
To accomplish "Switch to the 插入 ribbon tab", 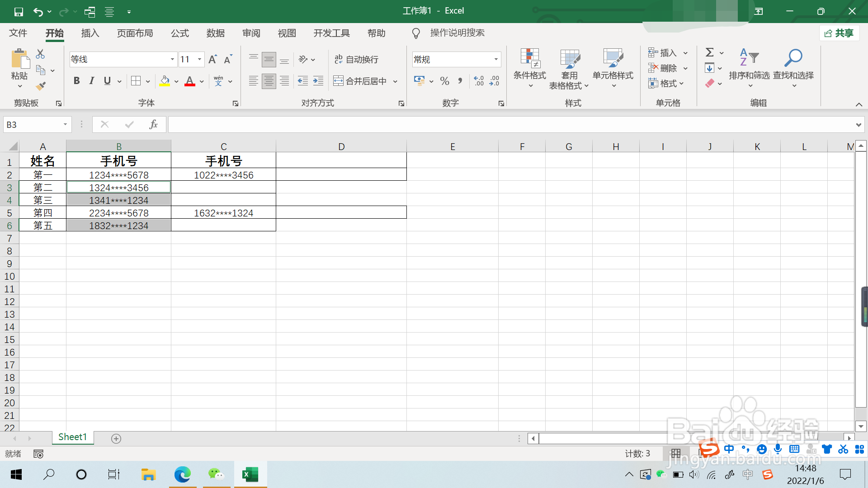I will [90, 33].
